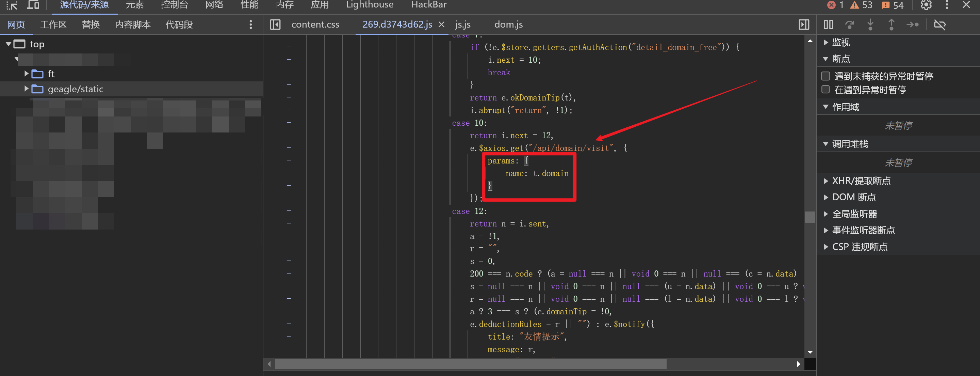Collapse the 断点 breakpoints section

pyautogui.click(x=826, y=59)
